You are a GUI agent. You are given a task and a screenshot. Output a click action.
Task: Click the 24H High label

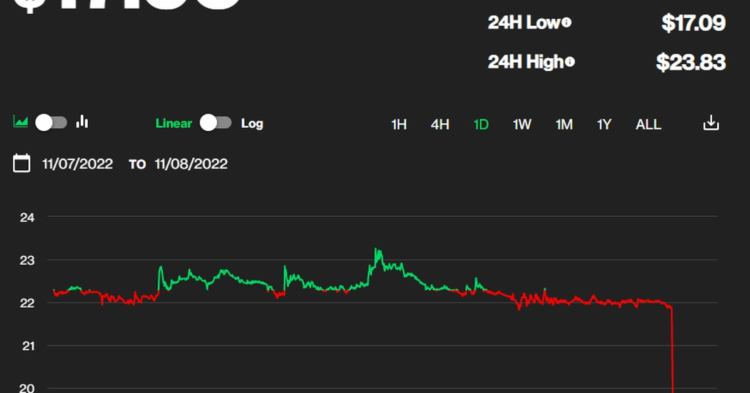click(x=526, y=62)
